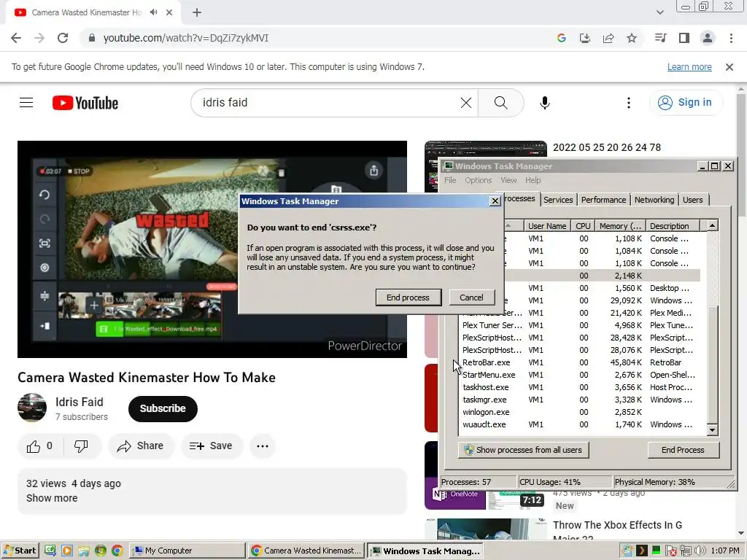Click the install/download icon in the address bar
This screenshot has width=747, height=560.
coord(584,38)
